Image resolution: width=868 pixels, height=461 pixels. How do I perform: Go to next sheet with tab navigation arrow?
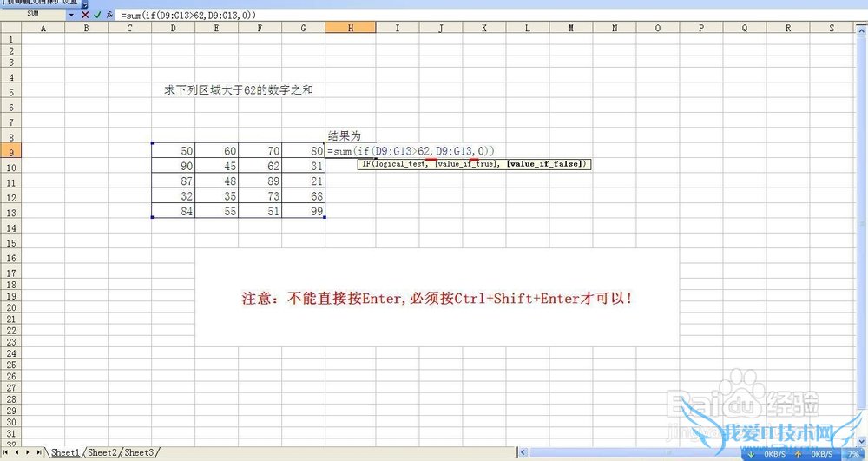pyautogui.click(x=27, y=452)
